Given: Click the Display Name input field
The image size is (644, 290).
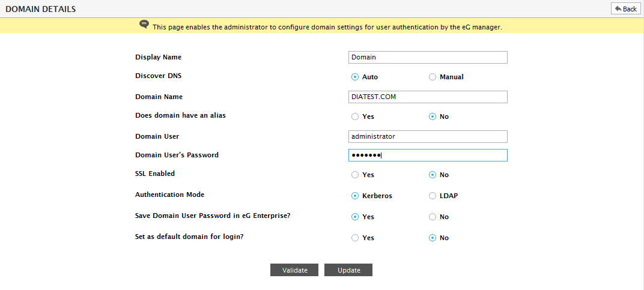Looking at the screenshot, I should click(x=428, y=58).
